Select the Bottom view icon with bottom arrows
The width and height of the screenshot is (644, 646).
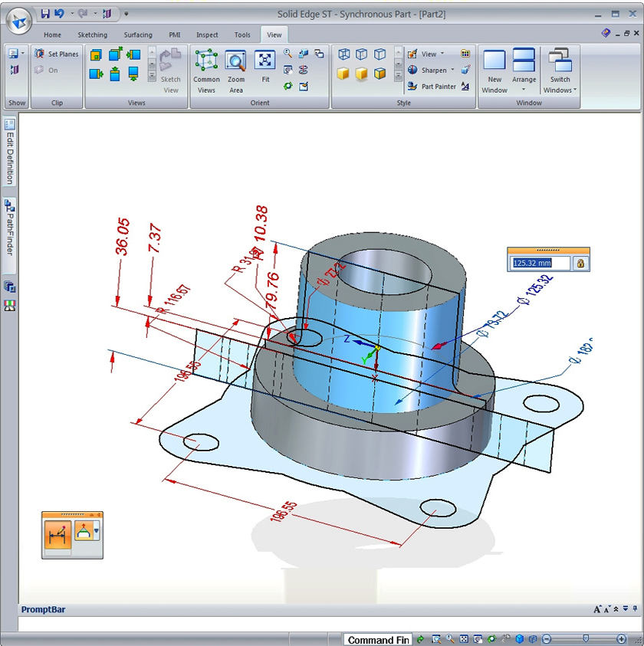click(x=133, y=74)
